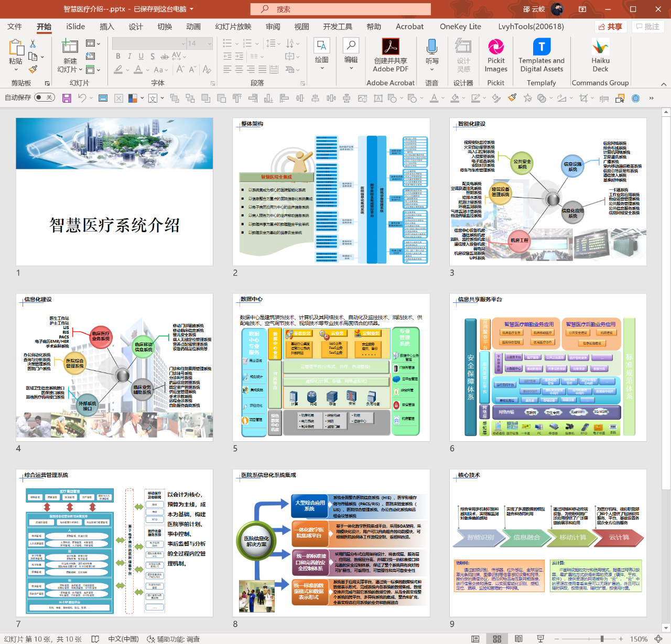Select slide 8 医院系信息化系统集成 thumbnail
Screen dimensions: 671x644
click(331, 543)
